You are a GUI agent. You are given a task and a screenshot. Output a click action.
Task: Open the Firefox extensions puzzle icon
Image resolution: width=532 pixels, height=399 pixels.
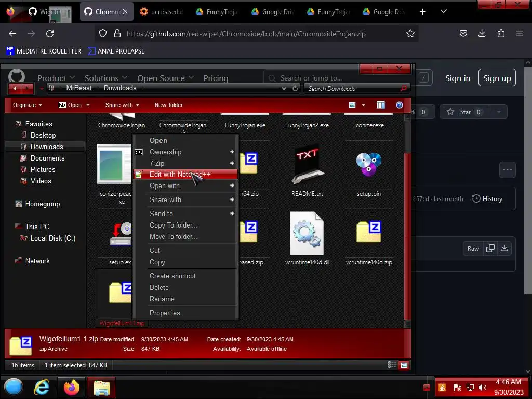click(x=501, y=33)
